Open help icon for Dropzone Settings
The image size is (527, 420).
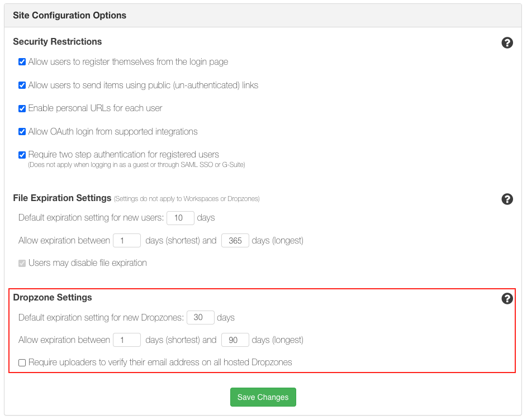(x=507, y=298)
